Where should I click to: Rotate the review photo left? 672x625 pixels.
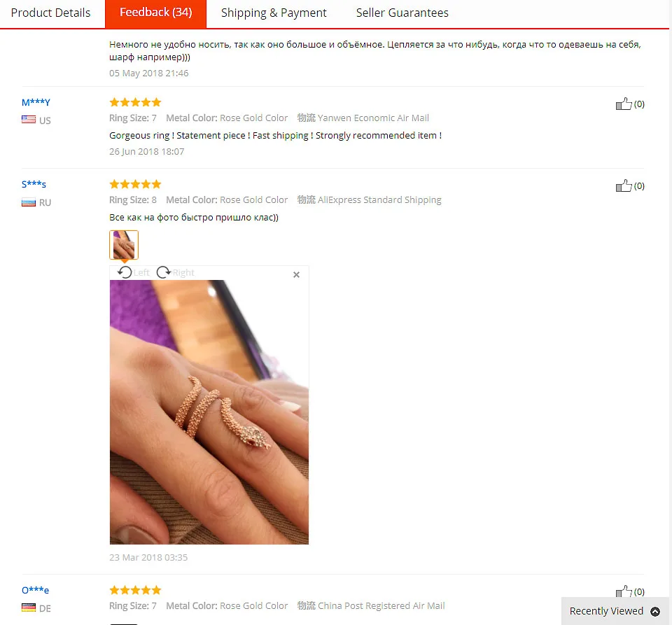tap(133, 272)
